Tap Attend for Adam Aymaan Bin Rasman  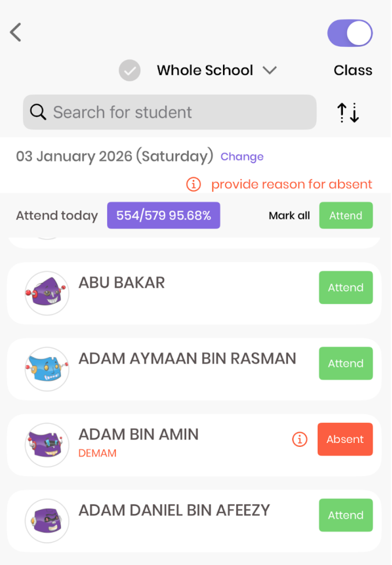click(346, 363)
